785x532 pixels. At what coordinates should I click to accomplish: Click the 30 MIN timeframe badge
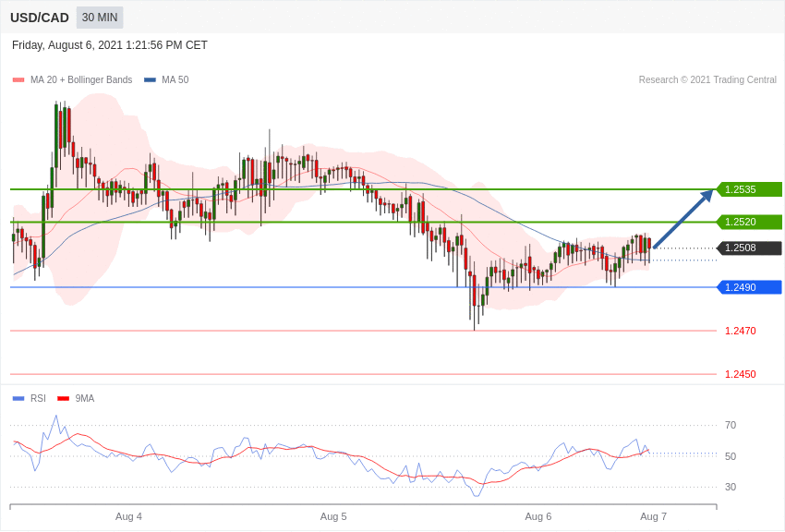point(100,18)
